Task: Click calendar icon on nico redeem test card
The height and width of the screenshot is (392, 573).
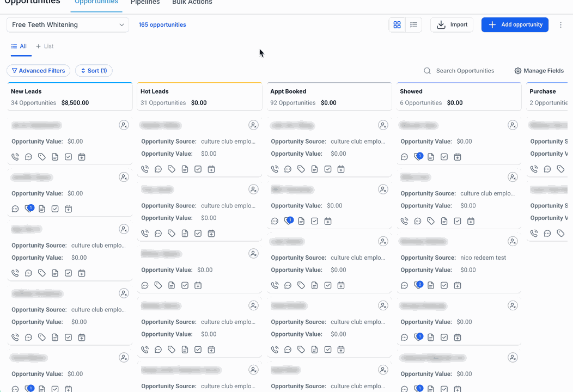Action: pyautogui.click(x=458, y=286)
